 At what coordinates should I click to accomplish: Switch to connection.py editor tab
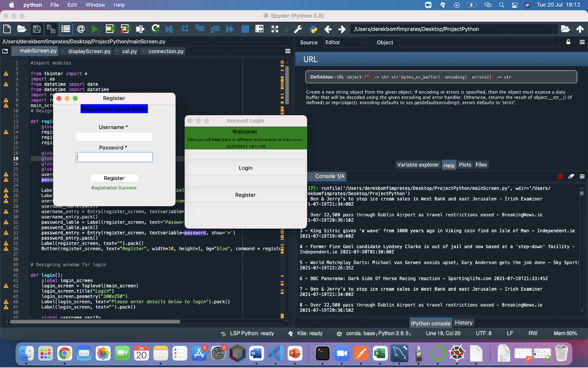coord(166,52)
